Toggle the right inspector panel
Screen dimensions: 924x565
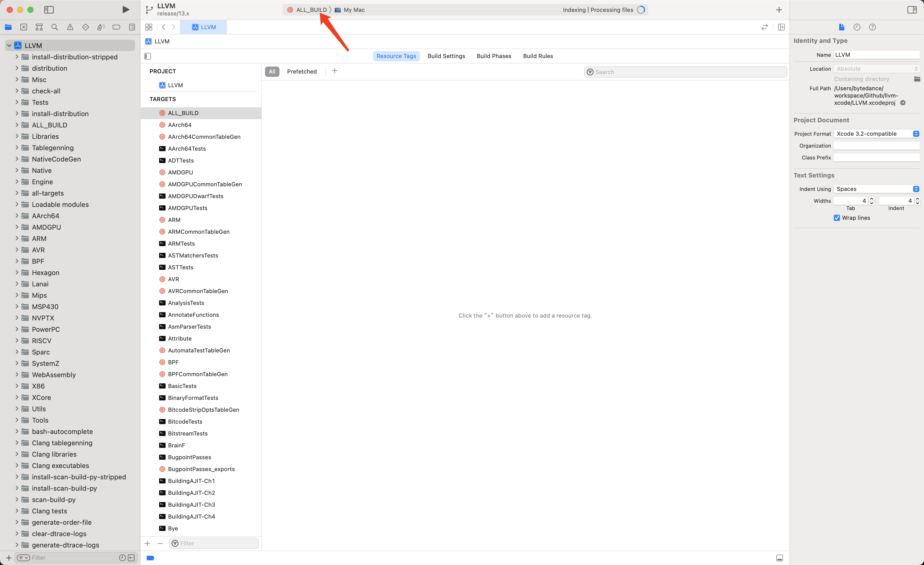pyautogui.click(x=912, y=10)
